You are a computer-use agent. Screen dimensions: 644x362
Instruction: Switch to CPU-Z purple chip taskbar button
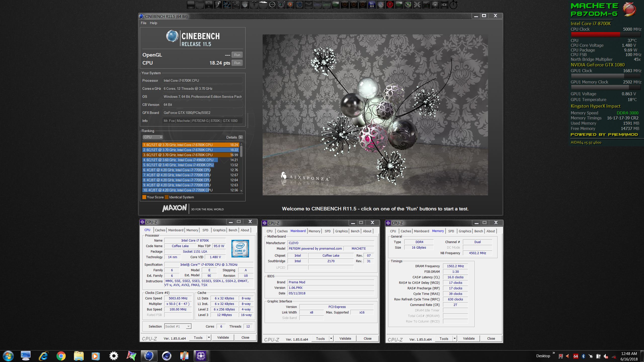pyautogui.click(x=201, y=356)
